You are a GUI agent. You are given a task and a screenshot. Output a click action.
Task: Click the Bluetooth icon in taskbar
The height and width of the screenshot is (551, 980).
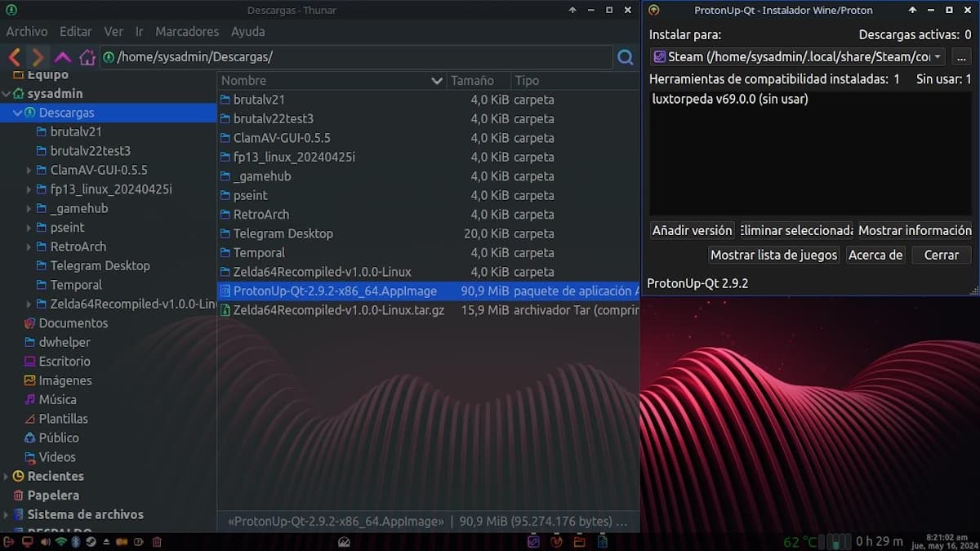[x=75, y=541]
